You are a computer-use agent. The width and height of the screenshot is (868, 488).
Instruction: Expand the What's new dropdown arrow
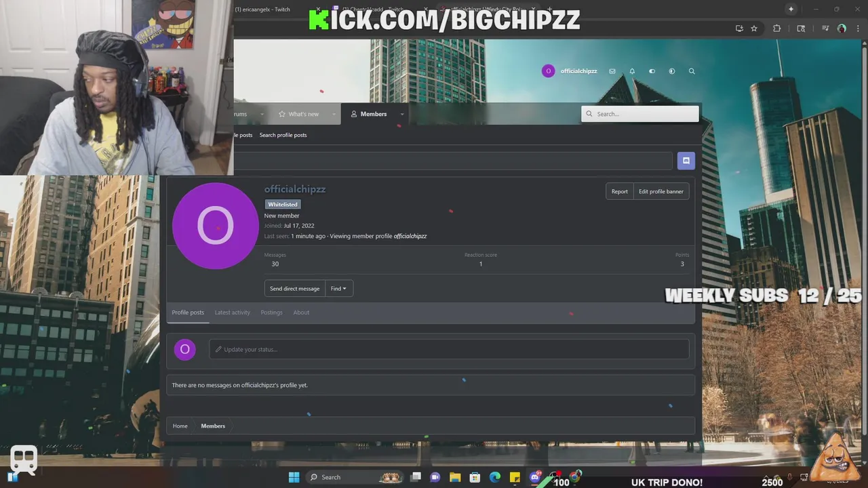coord(334,114)
